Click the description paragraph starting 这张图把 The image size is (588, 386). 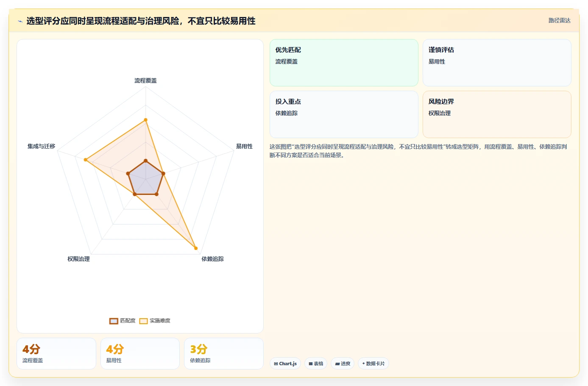419,151
